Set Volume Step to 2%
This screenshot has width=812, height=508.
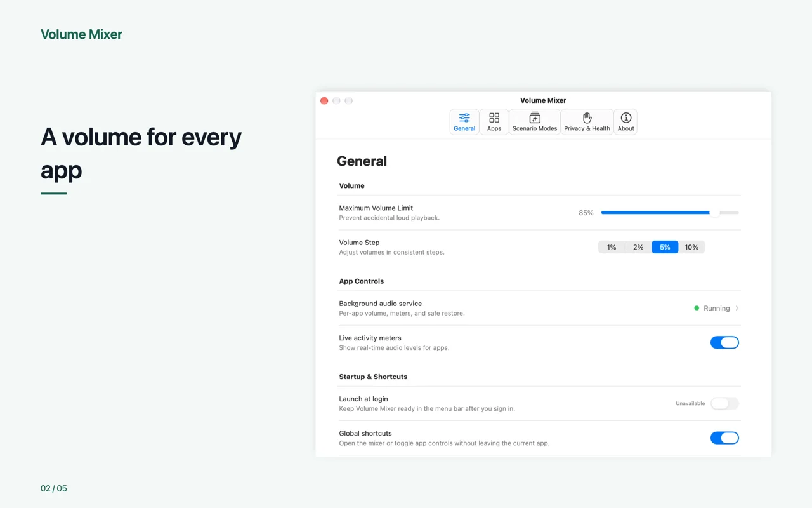[x=638, y=247]
